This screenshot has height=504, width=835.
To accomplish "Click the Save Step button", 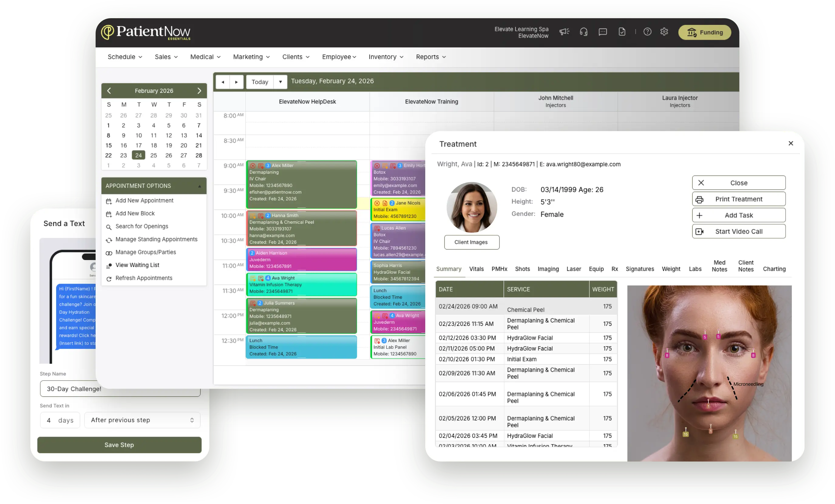I will pos(119,445).
